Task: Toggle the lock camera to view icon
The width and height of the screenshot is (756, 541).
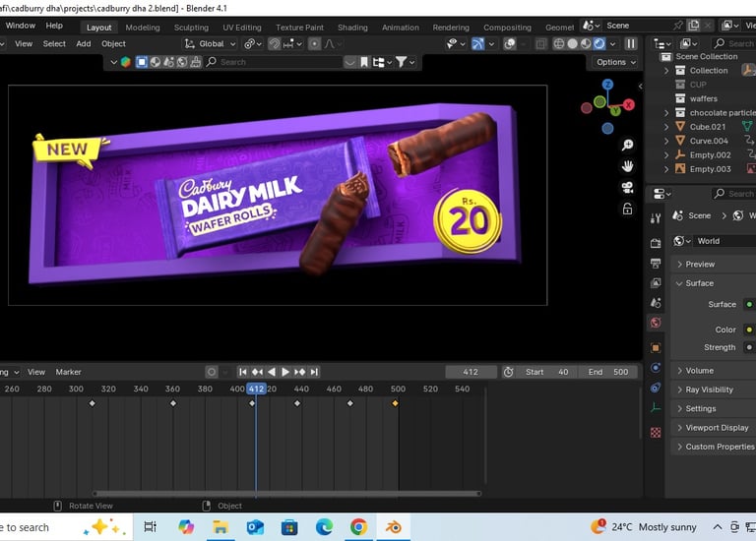Action: point(627,209)
